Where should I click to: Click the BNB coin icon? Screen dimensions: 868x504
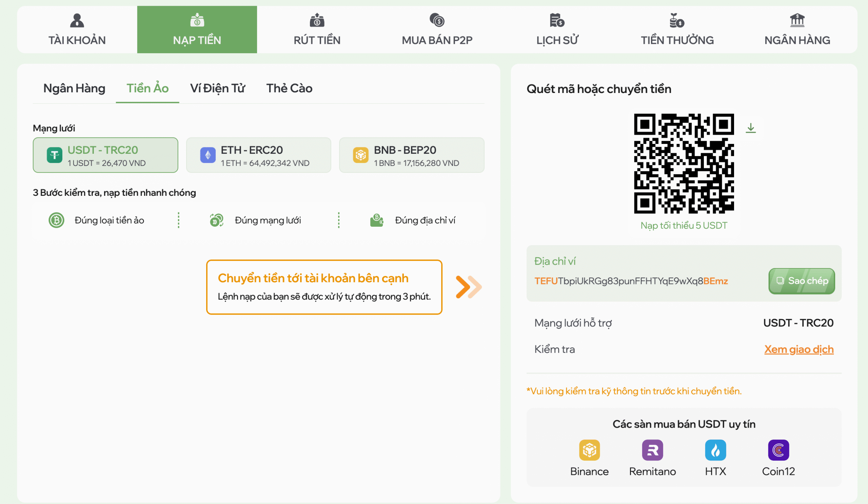click(361, 155)
